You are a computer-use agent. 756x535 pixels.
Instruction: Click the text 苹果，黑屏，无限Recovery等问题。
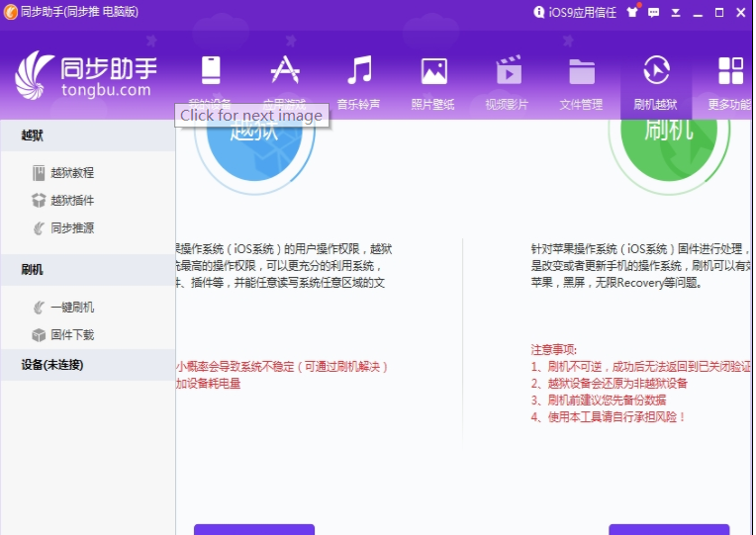click(x=616, y=283)
